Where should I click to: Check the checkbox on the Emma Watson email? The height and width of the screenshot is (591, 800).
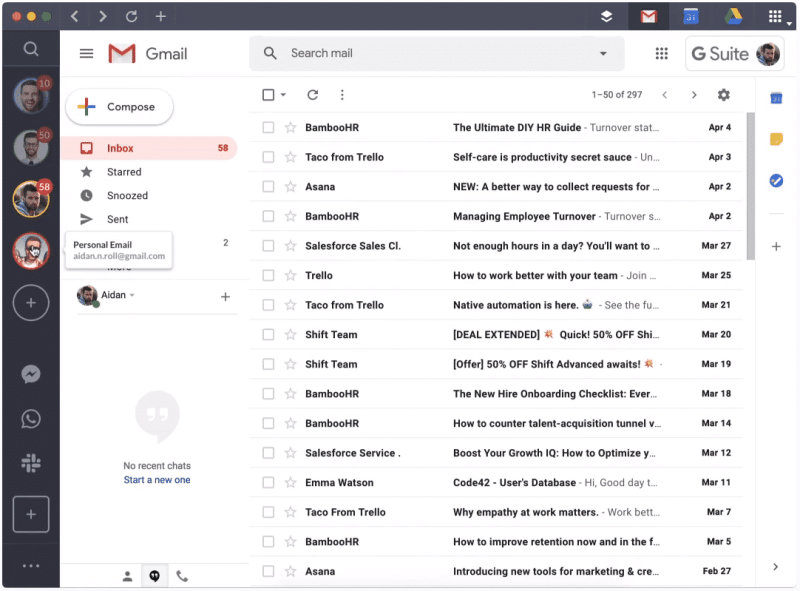[x=268, y=482]
